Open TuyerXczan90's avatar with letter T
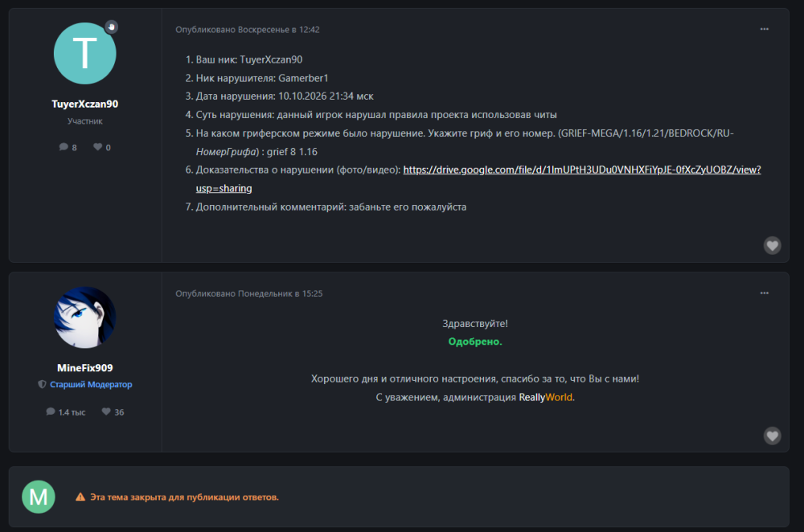Image resolution: width=804 pixels, height=532 pixels. pyautogui.click(x=84, y=53)
